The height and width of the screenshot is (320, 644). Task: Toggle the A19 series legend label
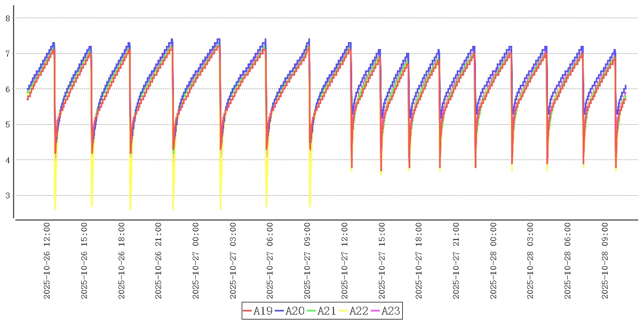tap(263, 311)
